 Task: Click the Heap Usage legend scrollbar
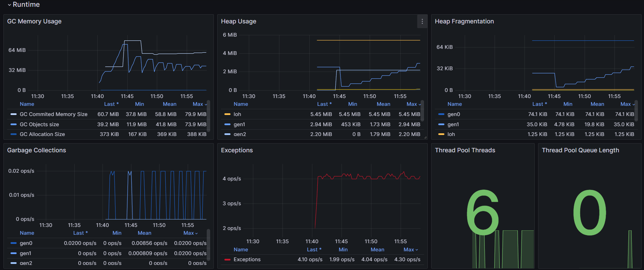tap(422, 111)
